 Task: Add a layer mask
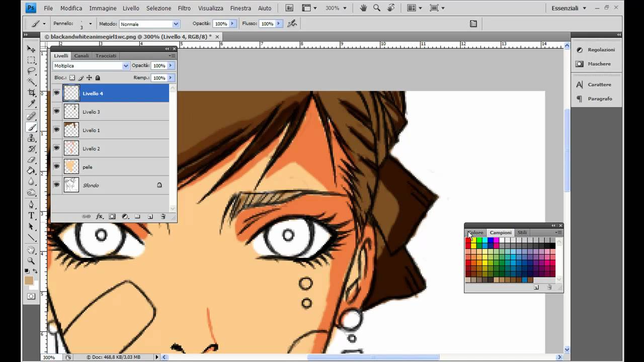tap(112, 216)
